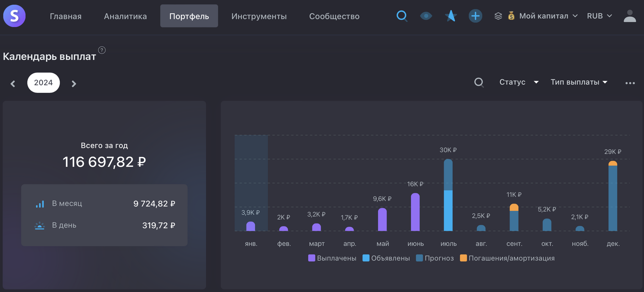Click the orange Погашения/амортизация legend swatch
Screen dimensions: 644x292
point(463,258)
